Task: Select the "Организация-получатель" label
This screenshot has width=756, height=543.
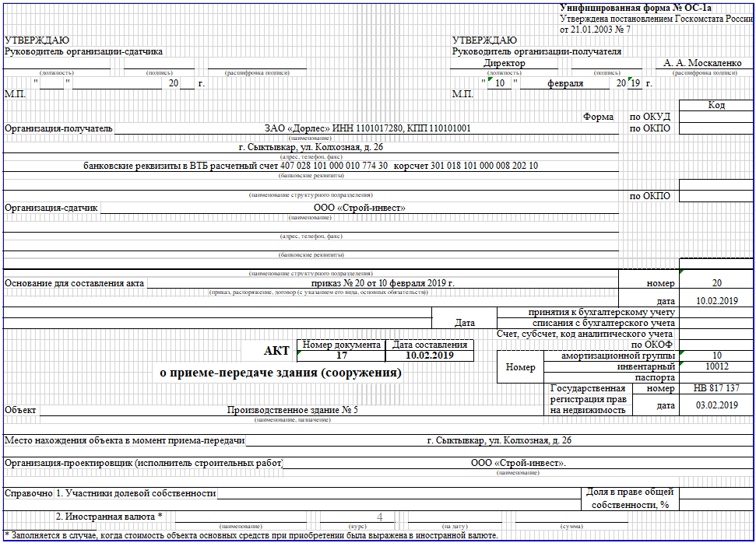Action: (58, 128)
